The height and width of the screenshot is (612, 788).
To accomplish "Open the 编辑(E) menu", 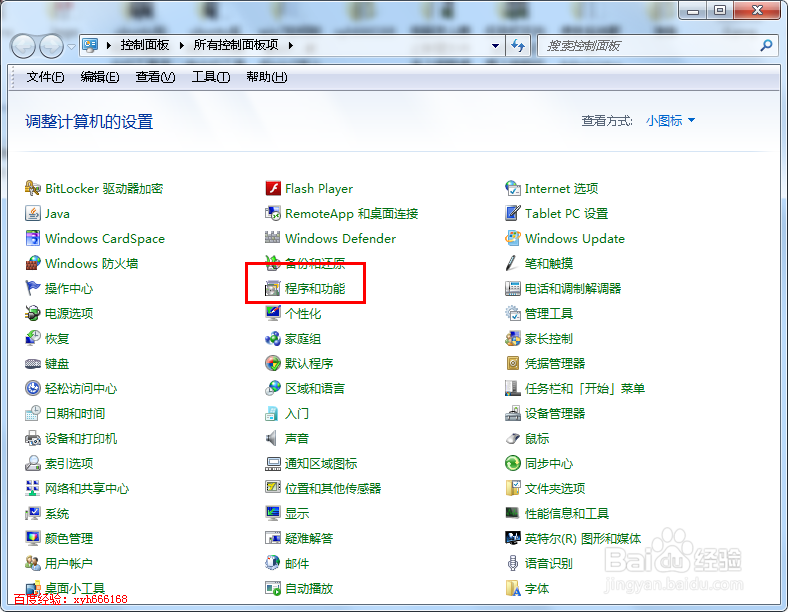I will point(100,77).
